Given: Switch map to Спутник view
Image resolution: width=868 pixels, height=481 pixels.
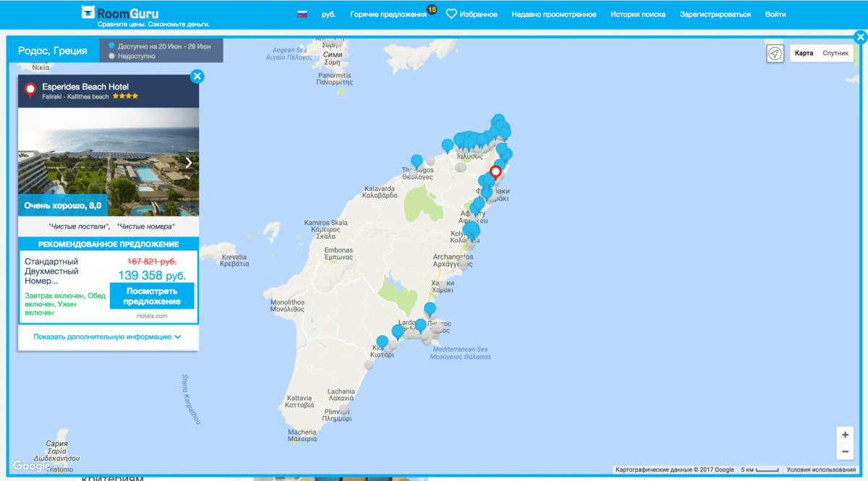Looking at the screenshot, I should click(x=835, y=54).
